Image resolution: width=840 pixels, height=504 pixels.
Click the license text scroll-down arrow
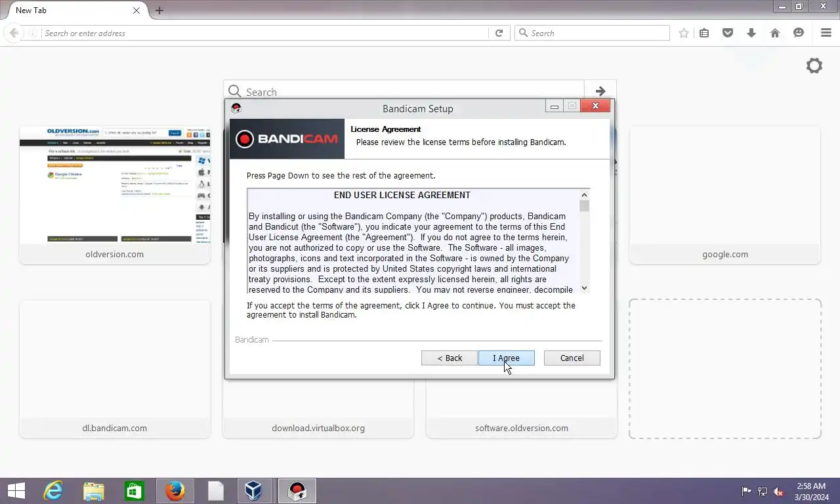click(x=584, y=288)
